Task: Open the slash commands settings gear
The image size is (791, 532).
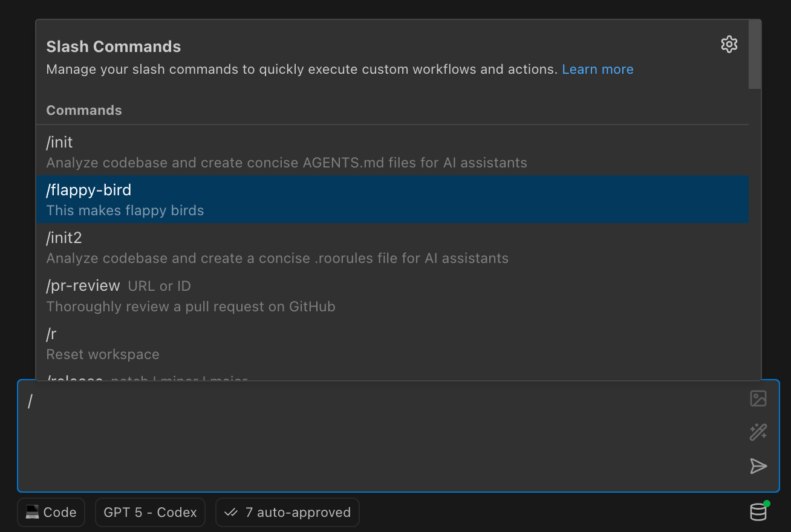Action: pyautogui.click(x=729, y=44)
